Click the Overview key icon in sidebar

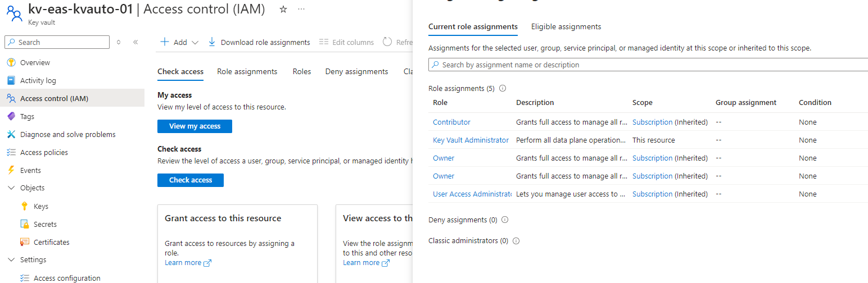click(x=11, y=62)
